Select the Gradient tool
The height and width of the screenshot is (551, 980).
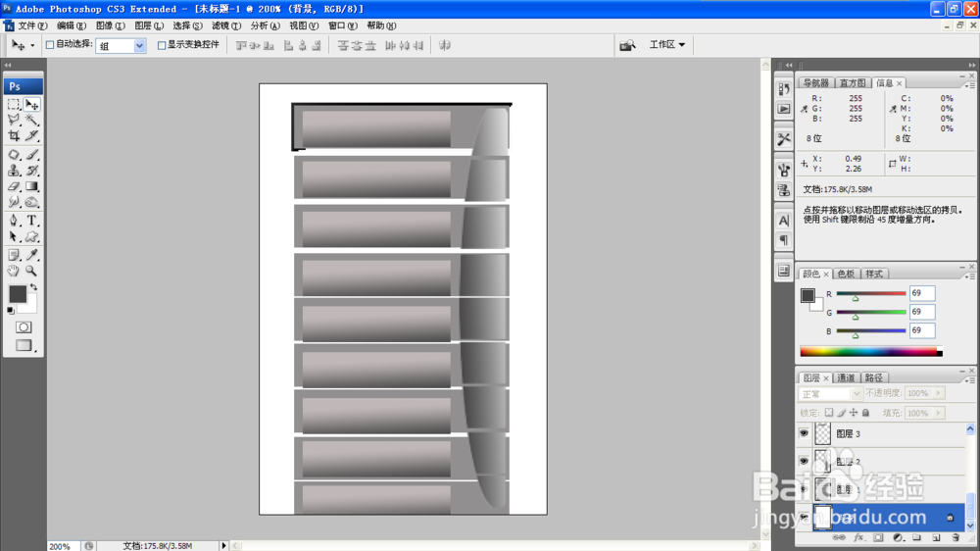(32, 186)
